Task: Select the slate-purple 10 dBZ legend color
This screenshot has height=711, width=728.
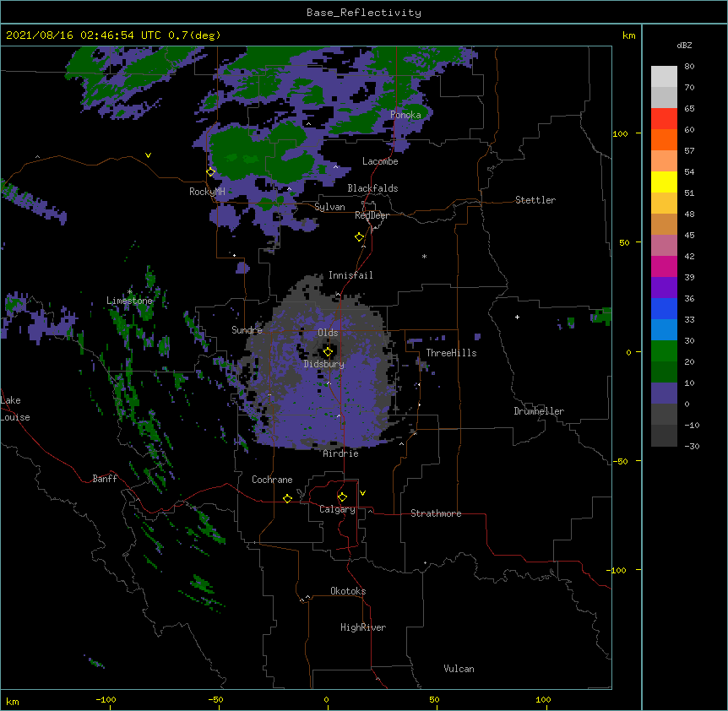Action: coord(664,393)
